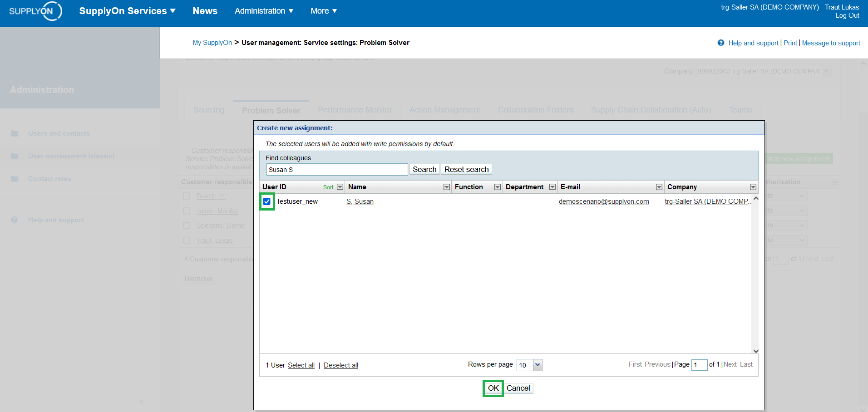This screenshot has width=868, height=412.
Task: Click the Sort. label in User ID column
Action: point(329,187)
